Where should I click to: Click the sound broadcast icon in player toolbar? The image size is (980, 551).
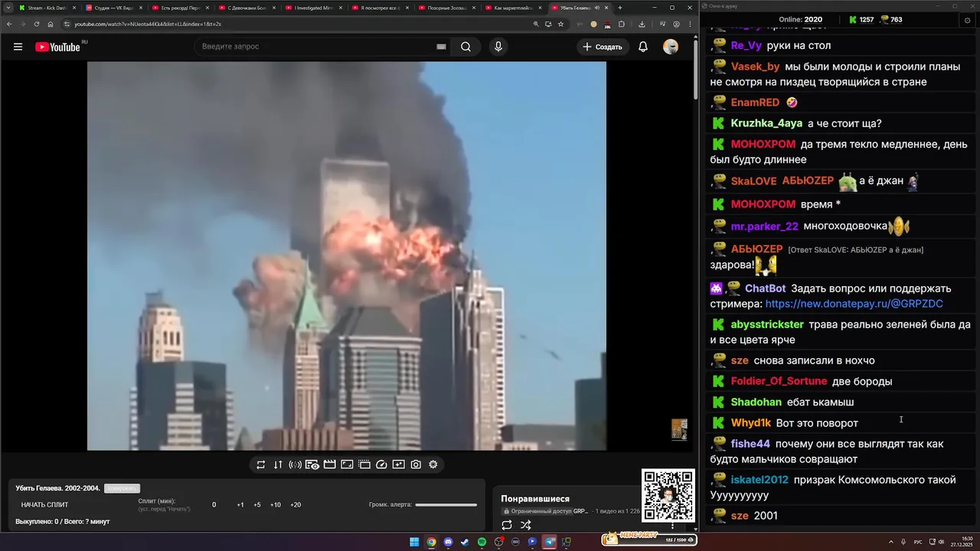click(295, 465)
